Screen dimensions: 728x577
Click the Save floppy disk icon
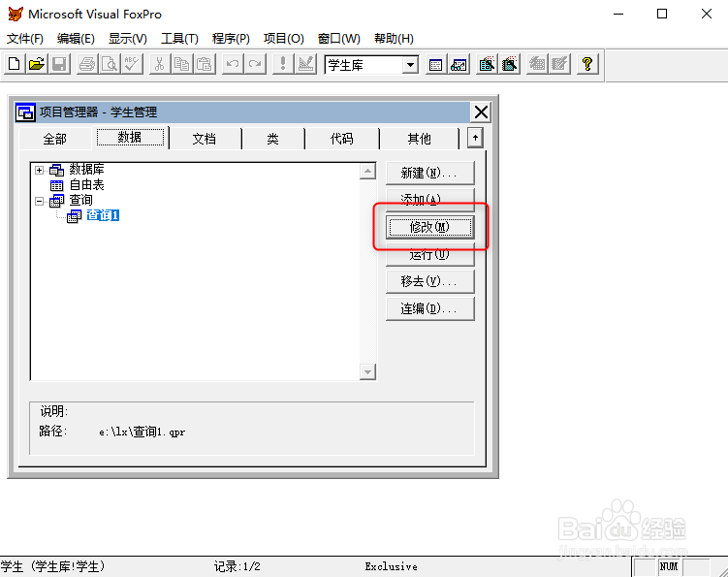tap(59, 64)
